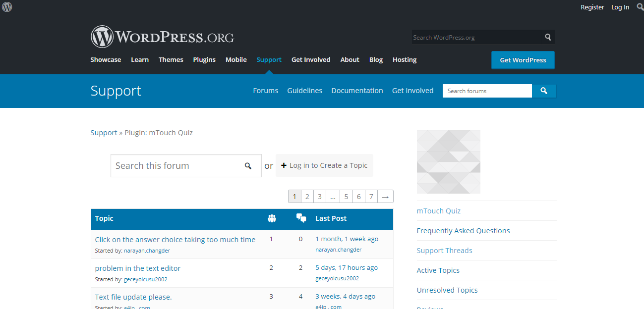
Task: Open Documentation in the Support submenu
Action: point(357,91)
